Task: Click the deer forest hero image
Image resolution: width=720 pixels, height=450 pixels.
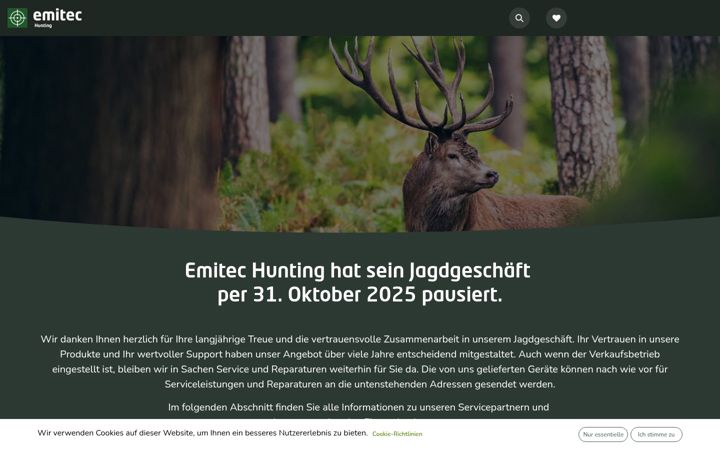Action: click(x=360, y=133)
